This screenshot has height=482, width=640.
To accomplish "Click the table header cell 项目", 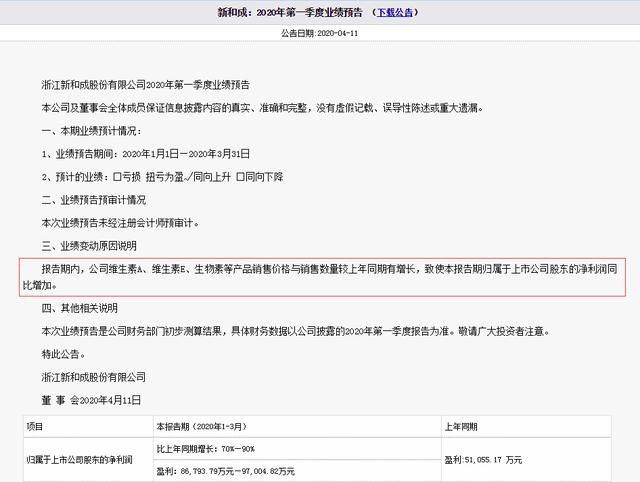I will point(89,427).
